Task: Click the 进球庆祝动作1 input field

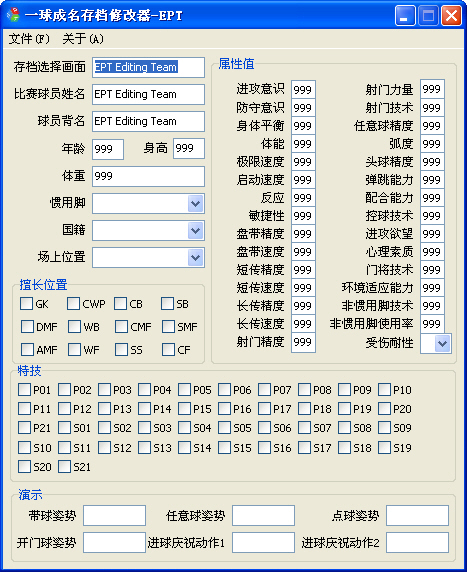Action: coord(263,542)
